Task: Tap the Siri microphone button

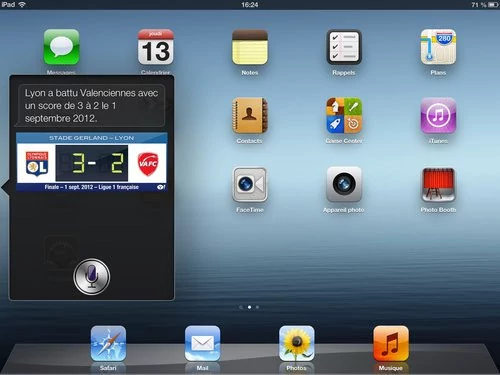Action: (x=92, y=277)
